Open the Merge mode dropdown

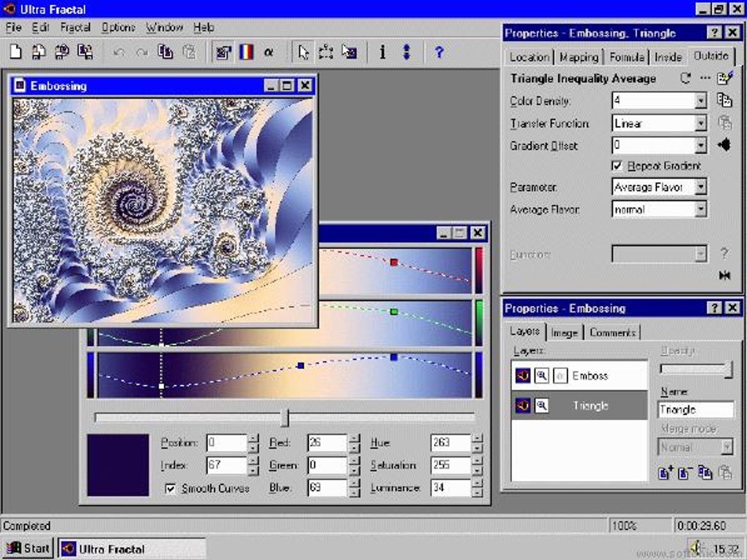coord(726,447)
